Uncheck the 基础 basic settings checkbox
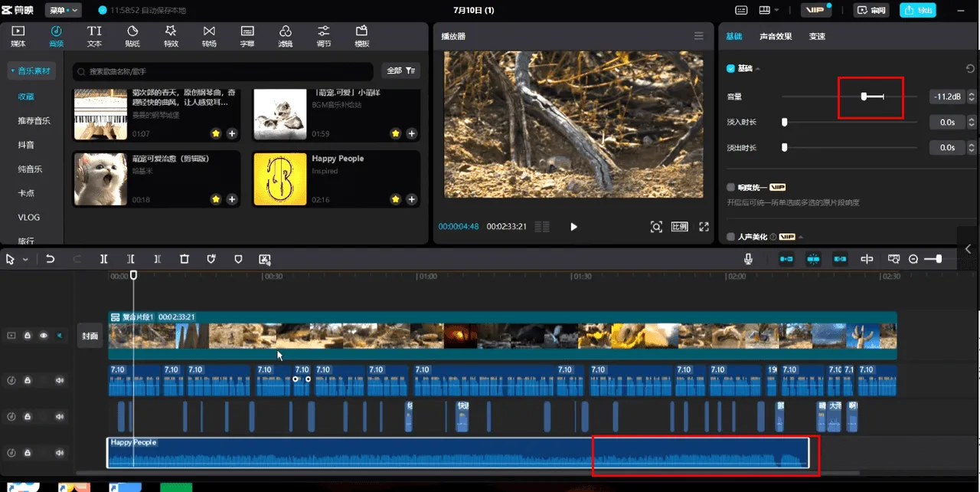Viewport: 980px width, 492px height. (731, 69)
